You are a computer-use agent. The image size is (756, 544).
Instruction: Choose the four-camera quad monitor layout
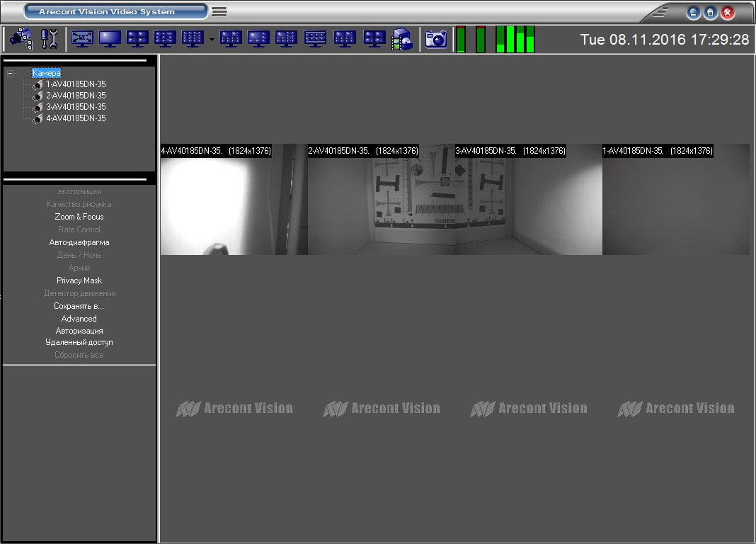[x=137, y=39]
